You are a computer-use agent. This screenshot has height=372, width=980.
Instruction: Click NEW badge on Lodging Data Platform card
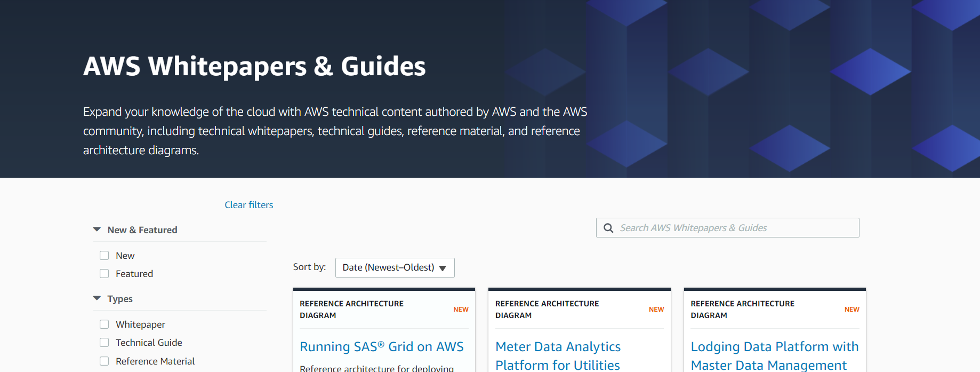852,310
